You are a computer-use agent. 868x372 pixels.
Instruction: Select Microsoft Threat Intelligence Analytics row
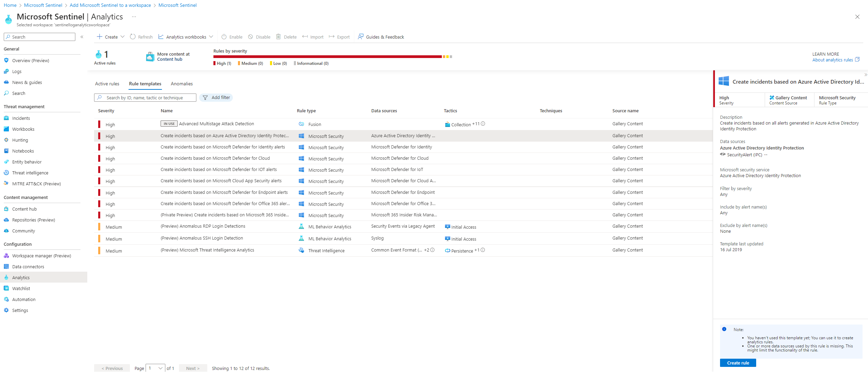[x=403, y=250]
